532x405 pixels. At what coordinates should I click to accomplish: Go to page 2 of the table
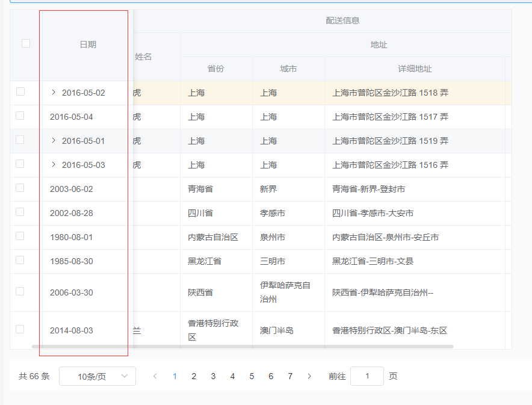click(x=194, y=376)
